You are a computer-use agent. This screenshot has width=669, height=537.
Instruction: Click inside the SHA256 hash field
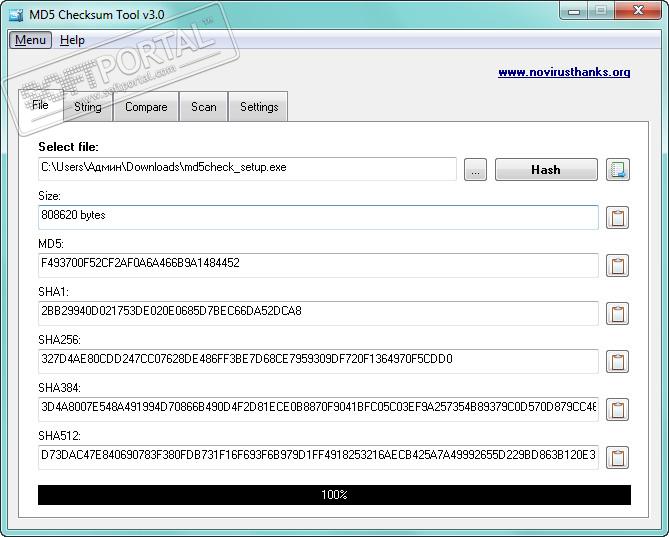pyautogui.click(x=318, y=361)
